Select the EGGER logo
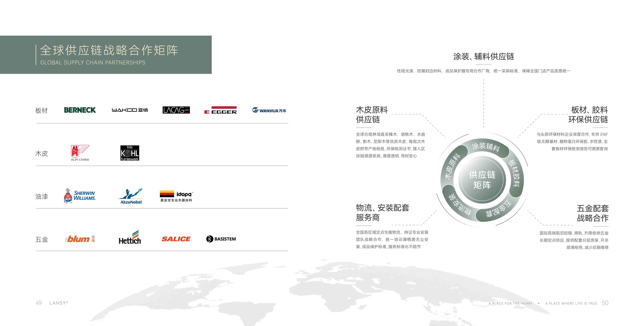Image resolution: width=644 pixels, height=326 pixels. coord(220,110)
